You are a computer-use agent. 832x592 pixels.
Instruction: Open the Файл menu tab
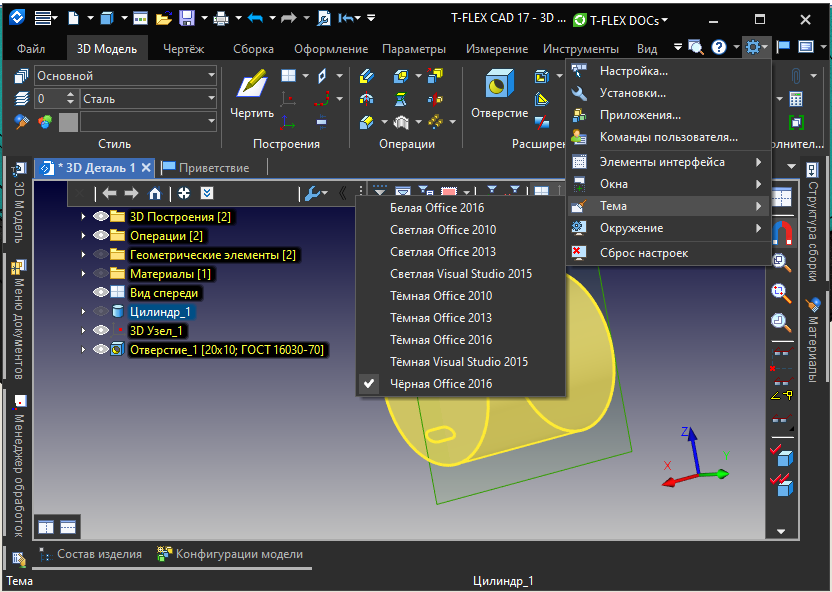(31, 49)
